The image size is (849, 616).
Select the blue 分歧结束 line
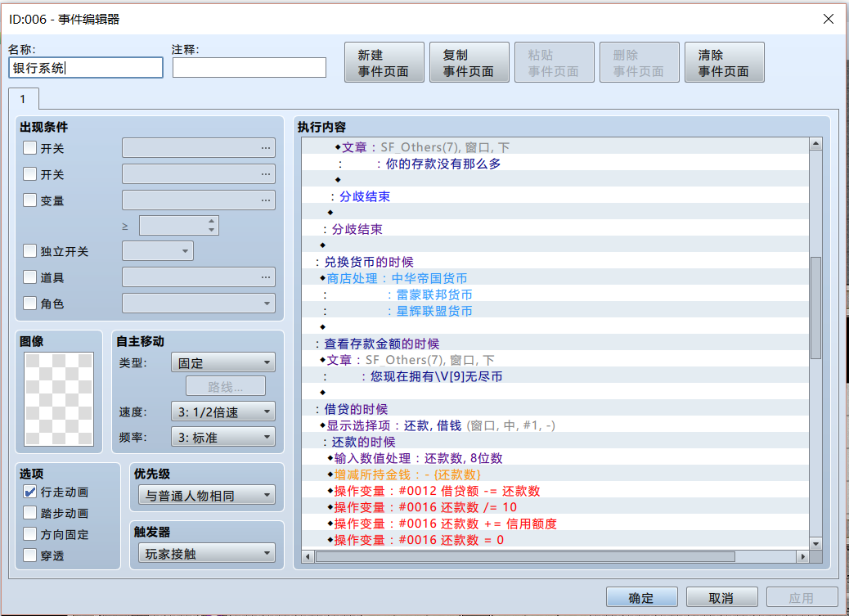(555, 196)
